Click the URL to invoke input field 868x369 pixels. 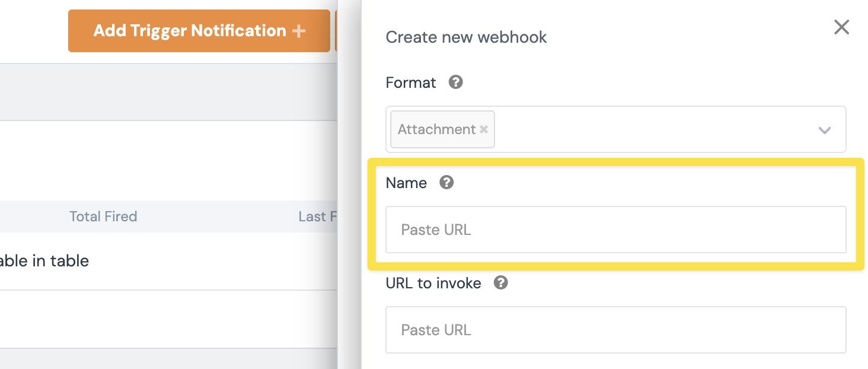coord(615,330)
